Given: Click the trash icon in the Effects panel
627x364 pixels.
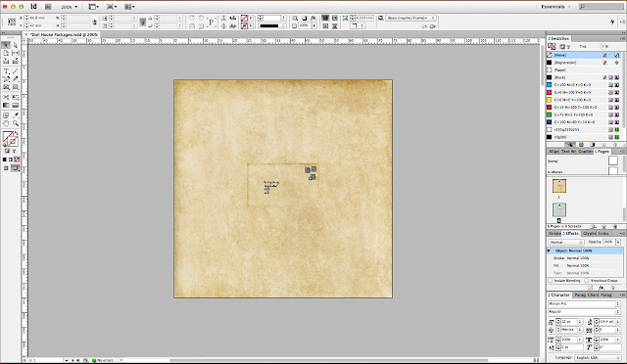Looking at the screenshot, I should [x=613, y=288].
